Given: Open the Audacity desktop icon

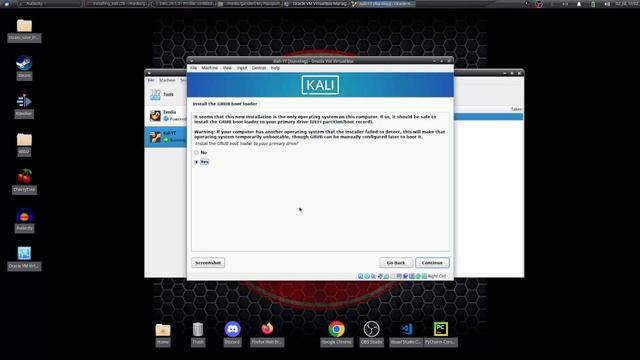Looking at the screenshot, I should point(24,220).
